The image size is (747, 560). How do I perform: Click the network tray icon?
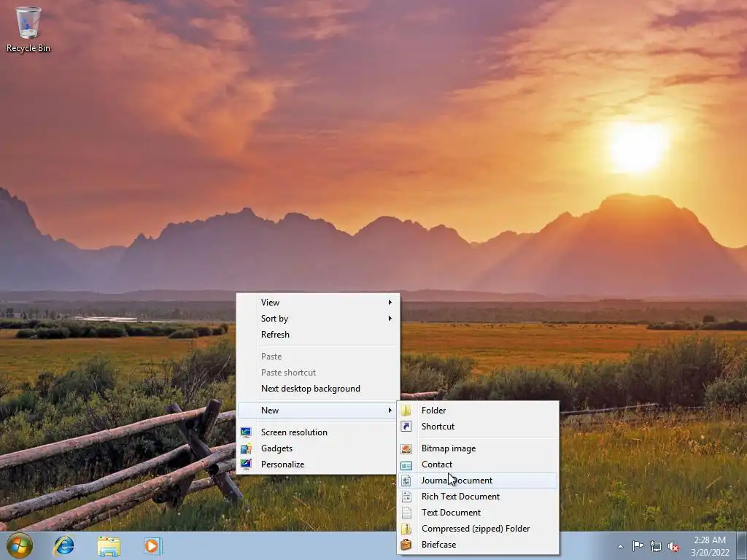[656, 546]
